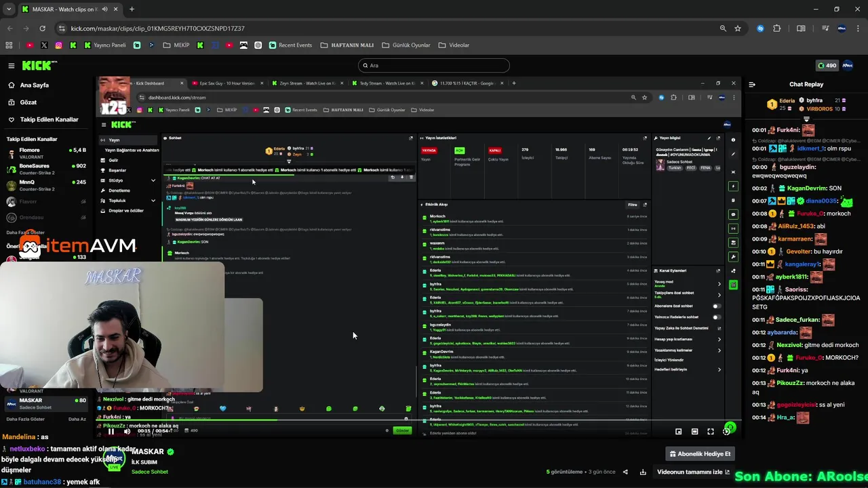Expand the 'Günlük Oyunlar' bookmark folder
This screenshot has width=868, height=488.
click(406, 45)
